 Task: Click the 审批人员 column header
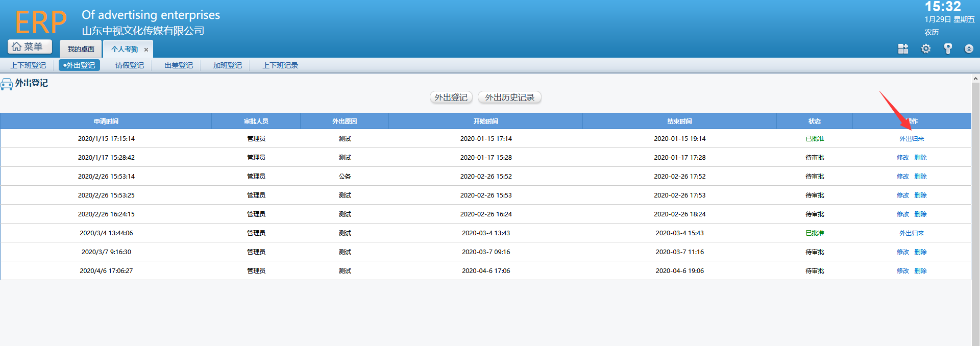click(x=256, y=121)
